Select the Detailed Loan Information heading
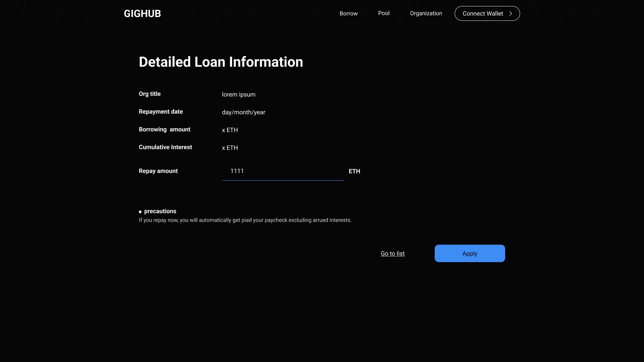Viewport: 644px width, 362px height. click(x=221, y=62)
